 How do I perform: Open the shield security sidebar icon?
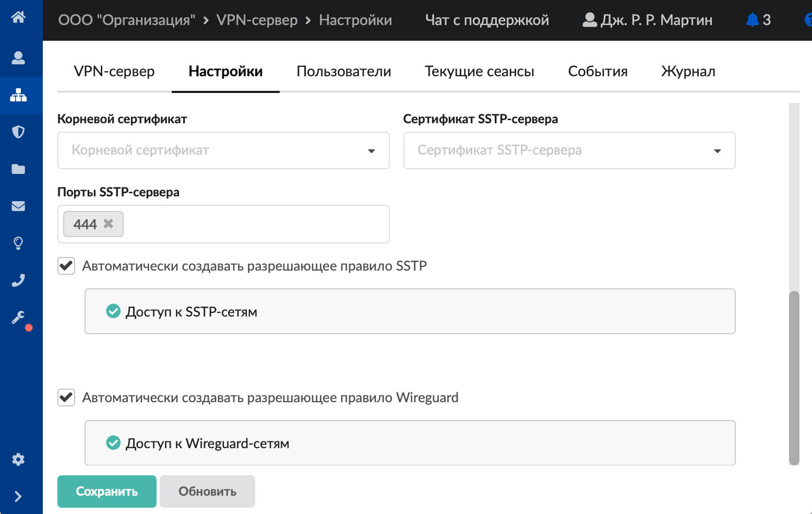click(18, 132)
